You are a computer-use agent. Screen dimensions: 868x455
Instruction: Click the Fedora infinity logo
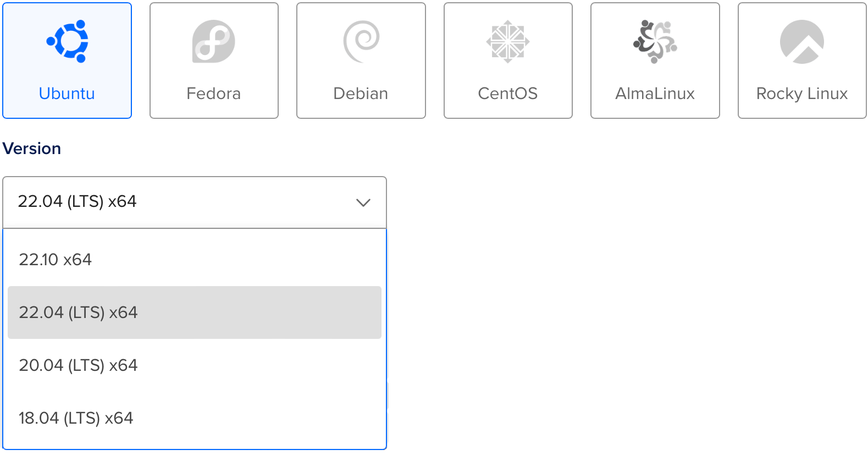214,41
